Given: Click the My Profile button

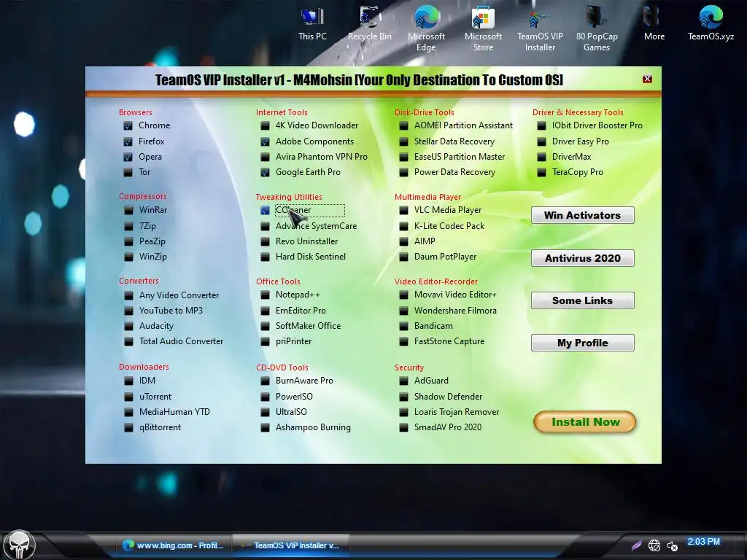Looking at the screenshot, I should [583, 343].
